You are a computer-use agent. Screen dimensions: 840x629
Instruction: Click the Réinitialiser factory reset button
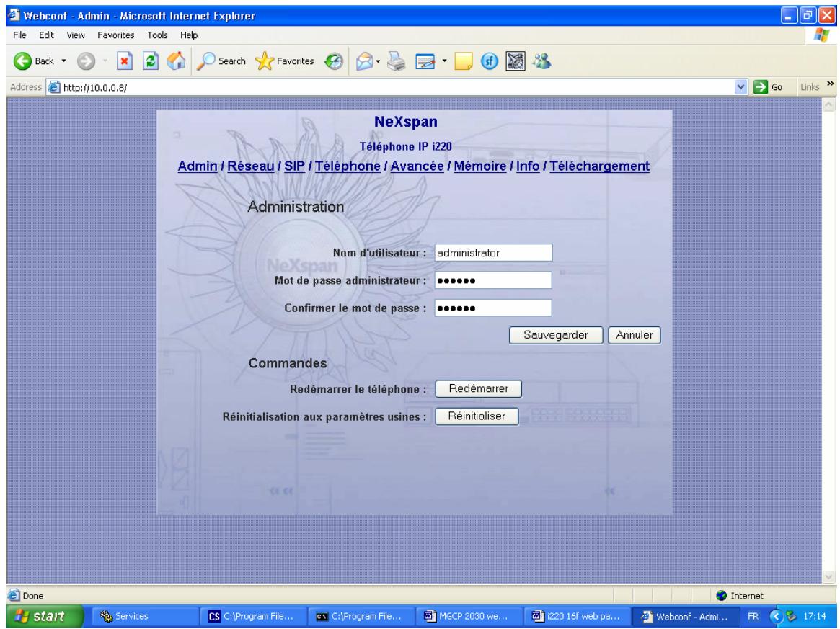477,416
